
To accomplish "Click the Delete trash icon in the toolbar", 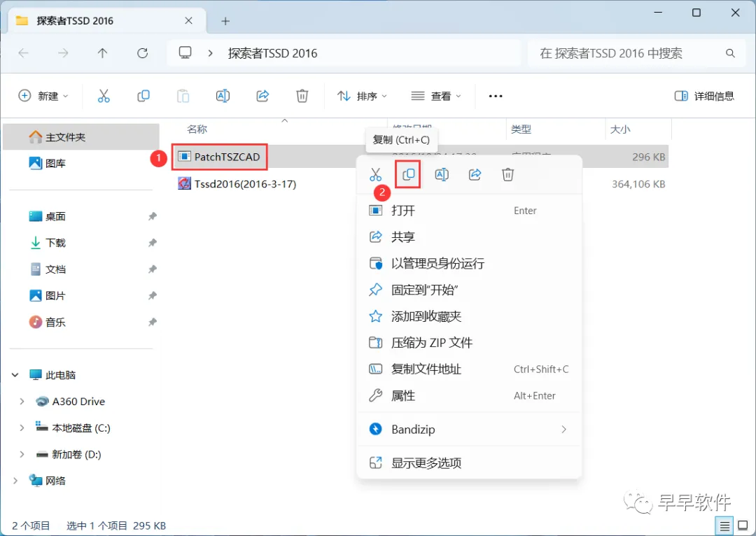I will (302, 96).
